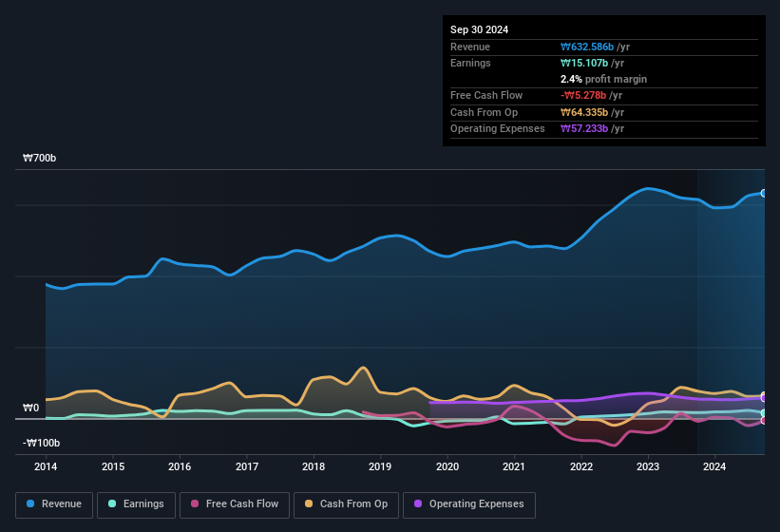The image size is (780, 532).
Task: Click the Operating Expenses label in tooltip
Action: coord(498,129)
